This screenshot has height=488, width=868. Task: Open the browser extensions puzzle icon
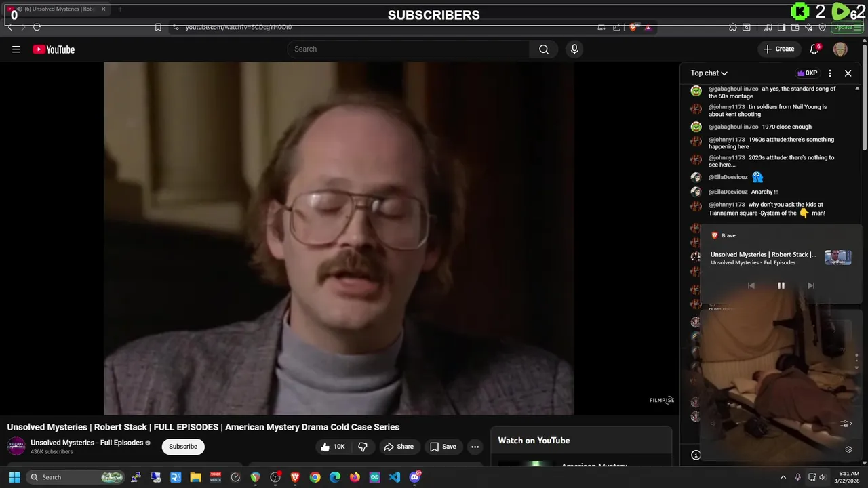point(733,27)
